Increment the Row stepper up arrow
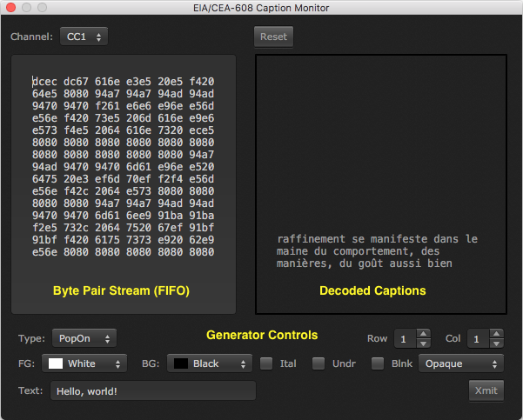The width and height of the screenshot is (523, 420). pyautogui.click(x=423, y=333)
